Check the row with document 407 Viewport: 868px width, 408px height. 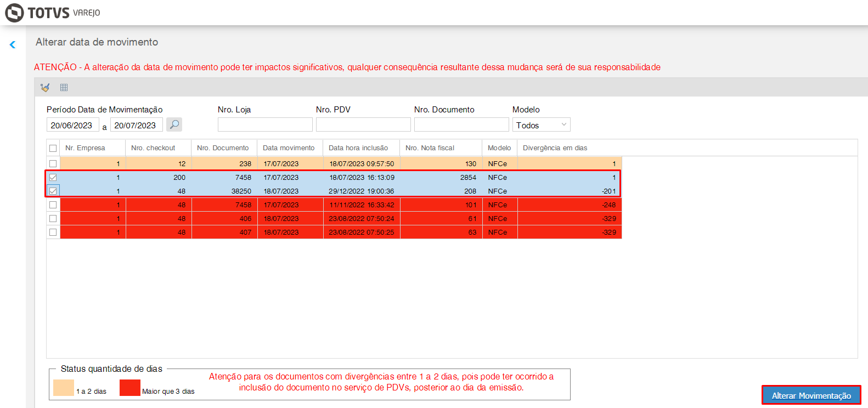click(x=53, y=232)
